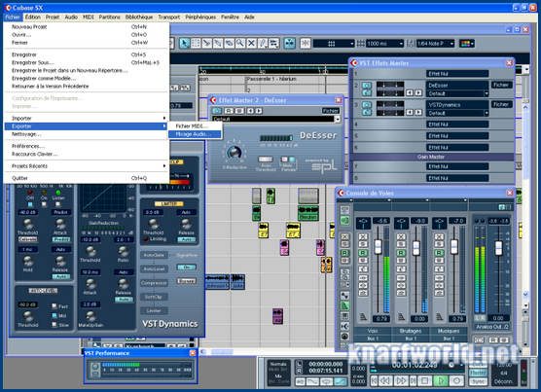Click Play on the transport bar
The width and height of the screenshot is (541, 392).
pos(441,380)
